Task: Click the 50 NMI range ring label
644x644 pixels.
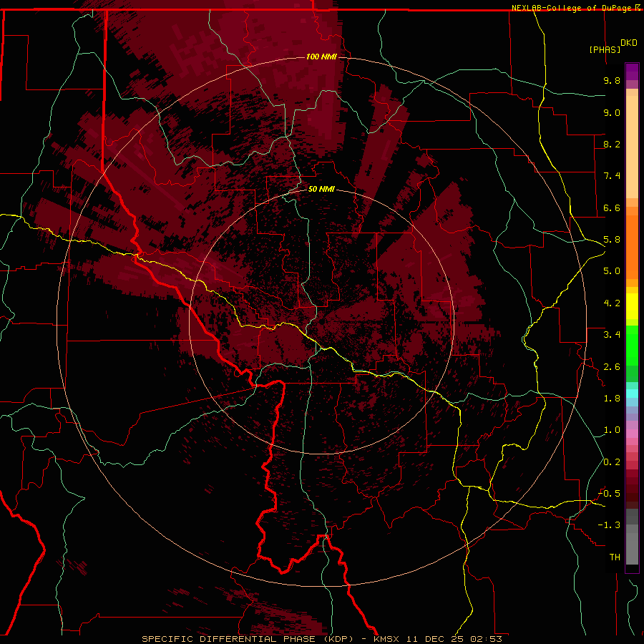Action: click(321, 189)
